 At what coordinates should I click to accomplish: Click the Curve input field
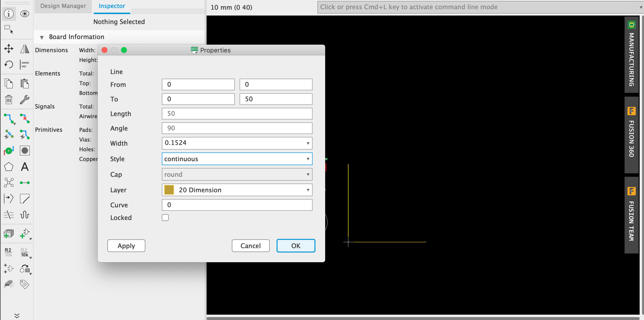point(236,205)
